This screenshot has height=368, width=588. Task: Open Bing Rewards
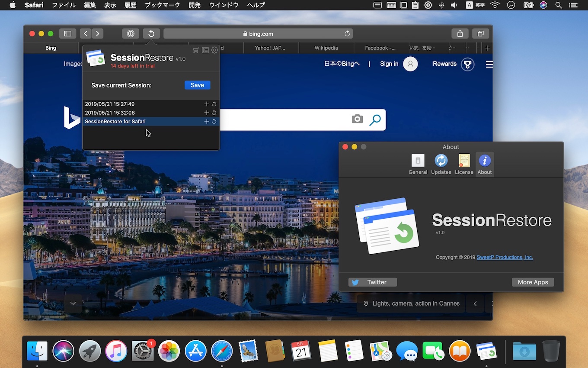[x=454, y=64]
